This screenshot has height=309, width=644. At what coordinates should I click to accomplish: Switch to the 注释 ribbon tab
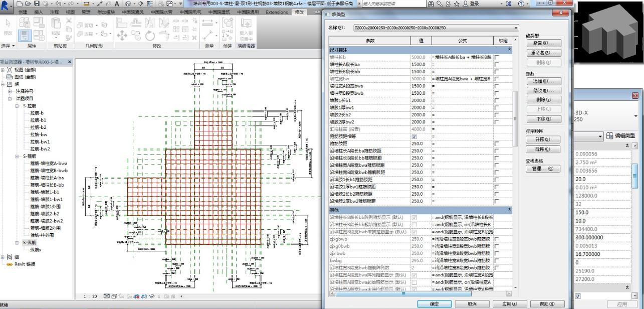pyautogui.click(x=54, y=12)
